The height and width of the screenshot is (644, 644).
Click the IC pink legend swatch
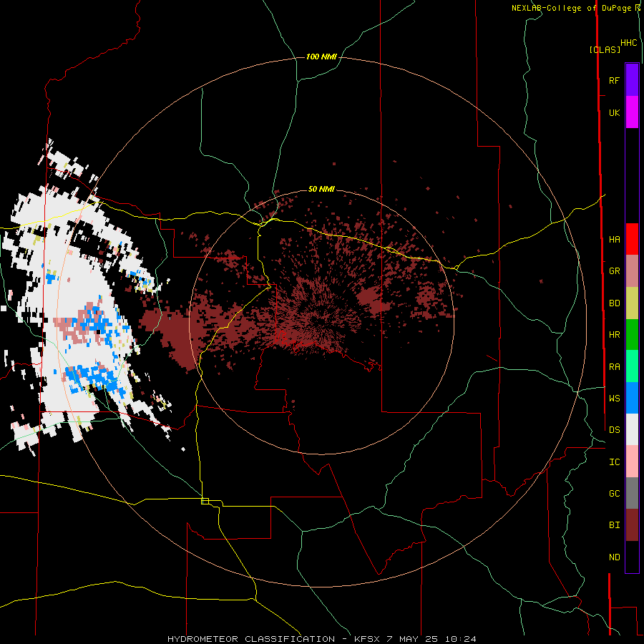tap(632, 462)
